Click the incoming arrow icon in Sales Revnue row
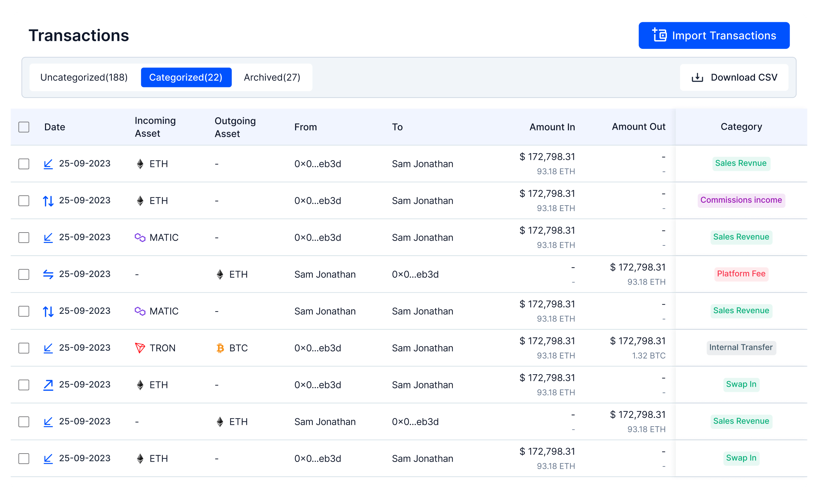 [48, 164]
